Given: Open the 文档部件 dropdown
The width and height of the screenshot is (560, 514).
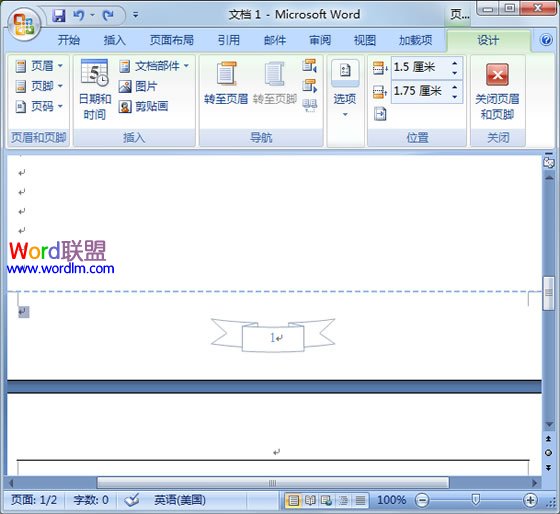Looking at the screenshot, I should 154,66.
